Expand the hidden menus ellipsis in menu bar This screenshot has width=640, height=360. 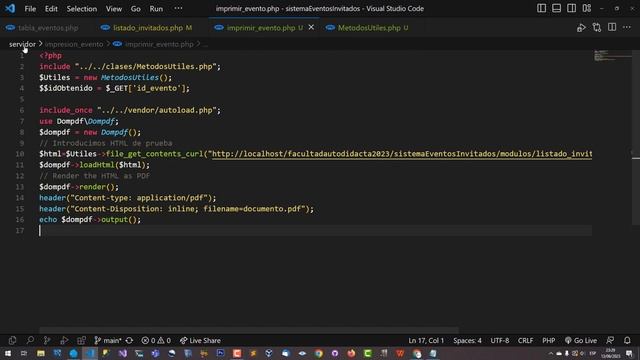click(x=178, y=8)
